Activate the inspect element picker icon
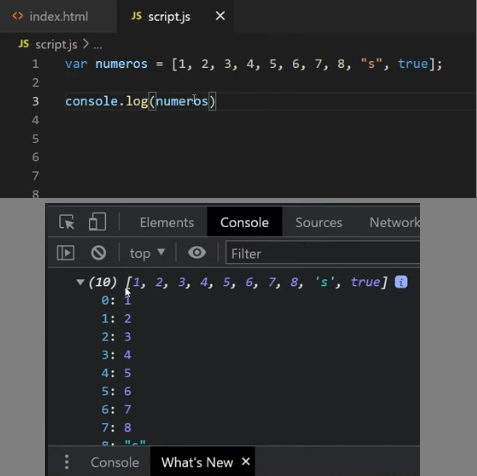Viewport: 477px width, 476px height. [x=66, y=222]
